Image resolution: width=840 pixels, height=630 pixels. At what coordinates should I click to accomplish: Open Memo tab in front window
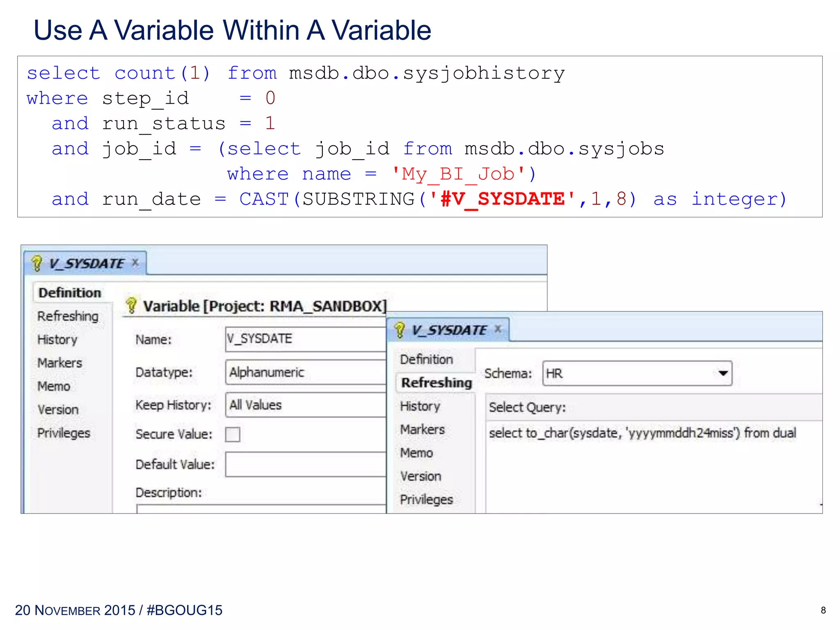[x=417, y=453]
